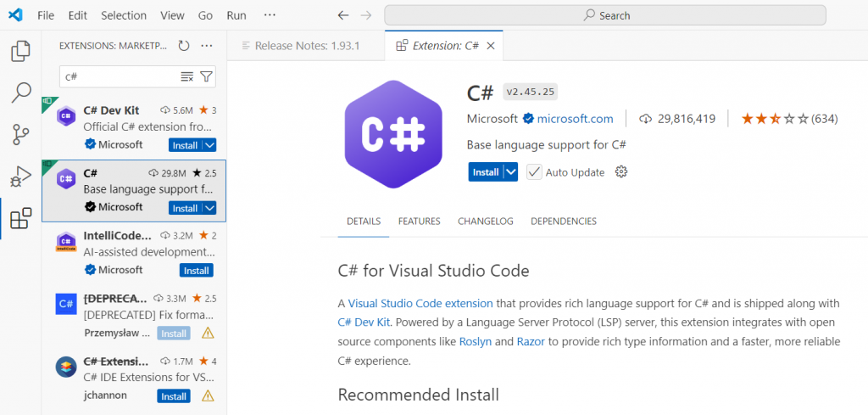Open the C# extension settings gear

point(620,172)
